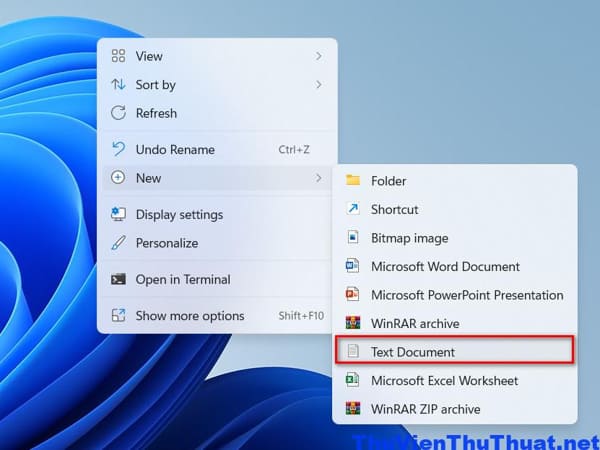Expand the New submenu chevron
The height and width of the screenshot is (450, 600).
click(x=318, y=178)
